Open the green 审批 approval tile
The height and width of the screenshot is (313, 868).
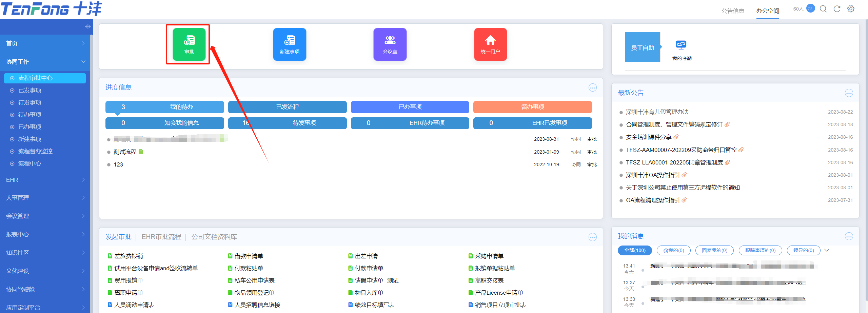click(189, 44)
